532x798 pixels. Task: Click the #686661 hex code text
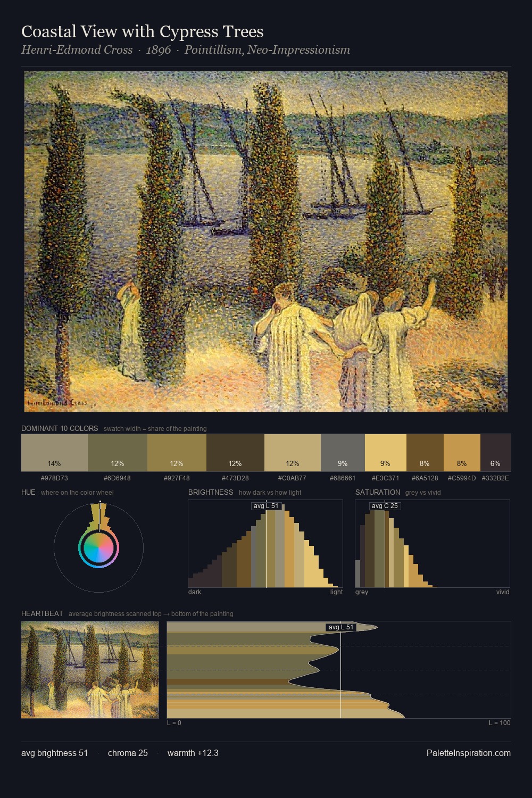click(343, 478)
